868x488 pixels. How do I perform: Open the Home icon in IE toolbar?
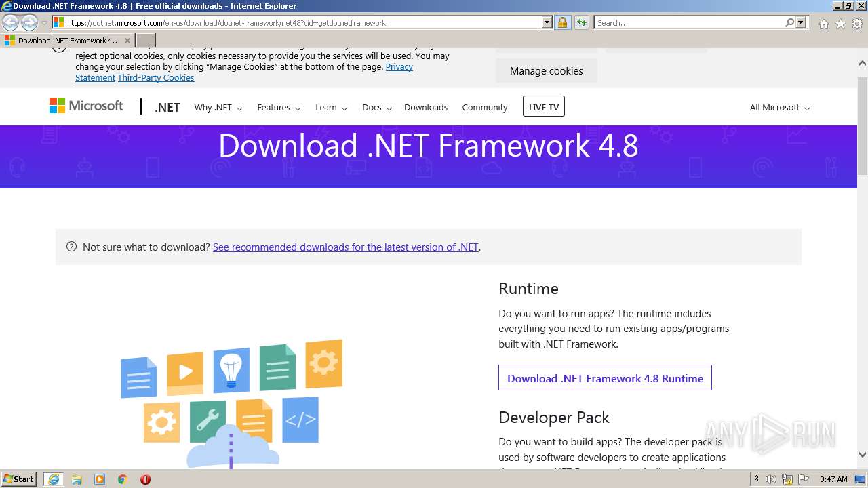pyautogui.click(x=823, y=24)
